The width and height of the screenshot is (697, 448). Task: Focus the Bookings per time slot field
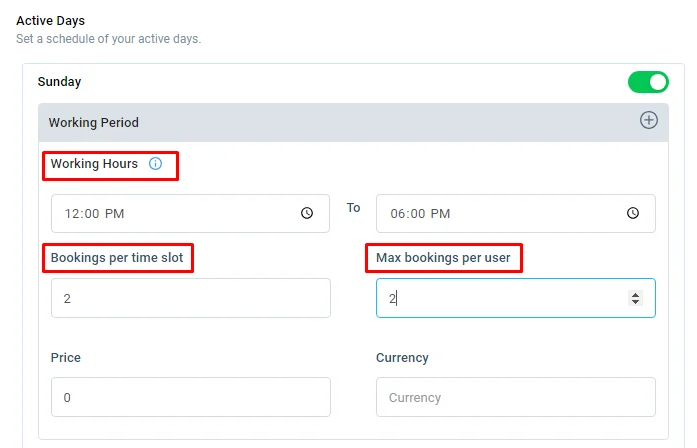click(191, 298)
